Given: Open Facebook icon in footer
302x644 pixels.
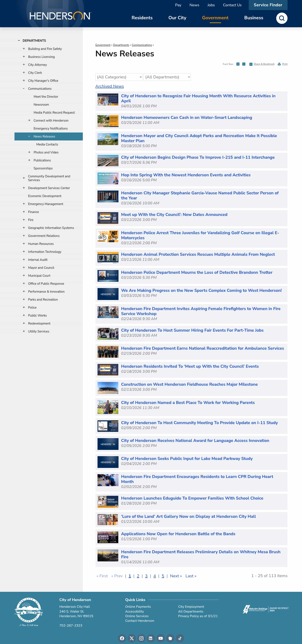Looking at the screenshot, I should coord(122,638).
